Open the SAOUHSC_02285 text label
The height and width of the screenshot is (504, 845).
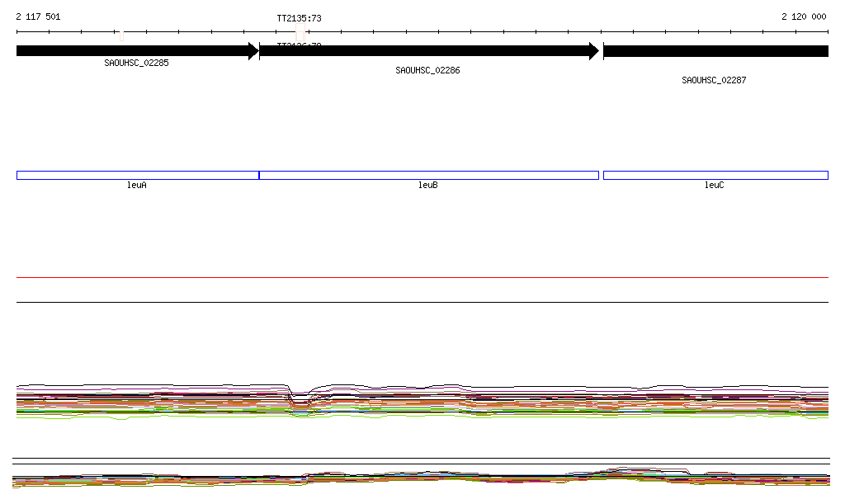click(x=136, y=63)
